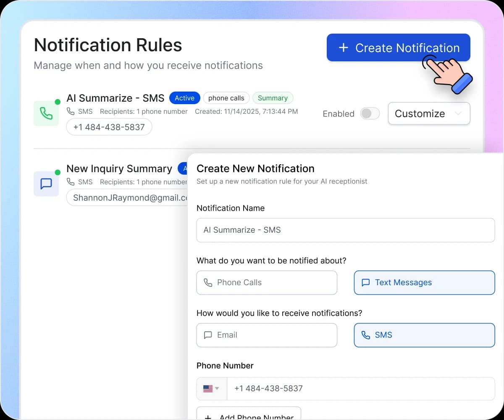Choose Text Messages as the notification trigger
Image resolution: width=504 pixels, height=420 pixels.
pos(424,283)
